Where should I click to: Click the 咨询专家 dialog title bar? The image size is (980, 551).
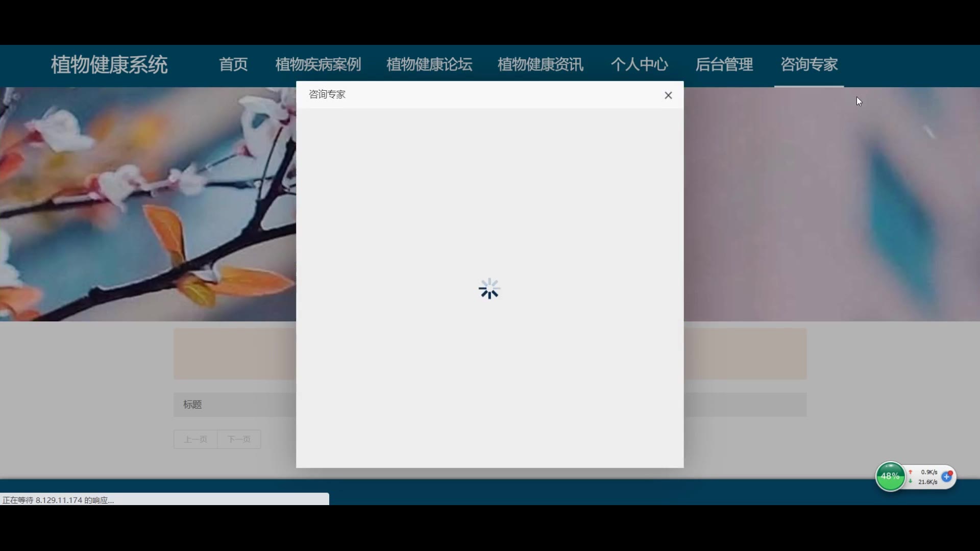point(459,95)
